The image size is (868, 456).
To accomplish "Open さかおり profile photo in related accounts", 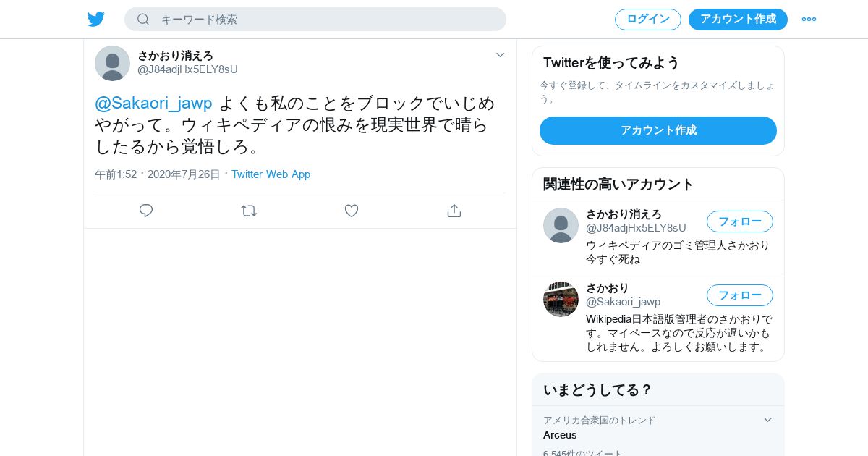I will (561, 299).
